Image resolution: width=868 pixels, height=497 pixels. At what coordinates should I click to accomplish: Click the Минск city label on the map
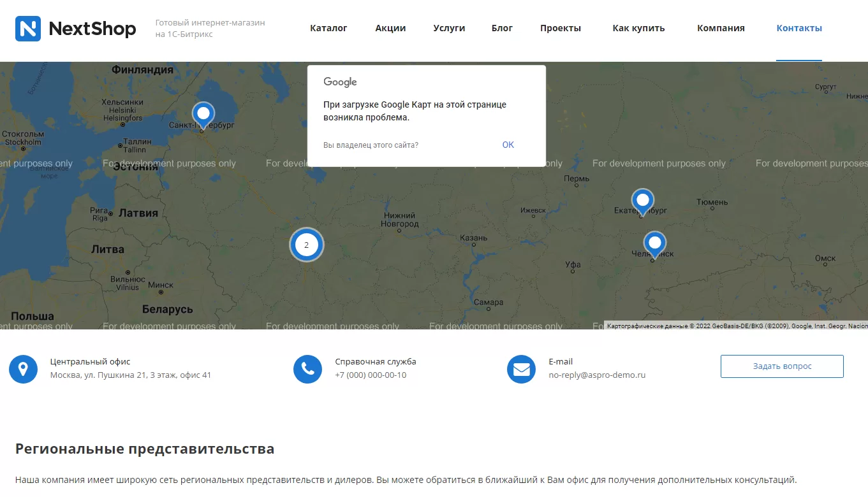pyautogui.click(x=161, y=285)
